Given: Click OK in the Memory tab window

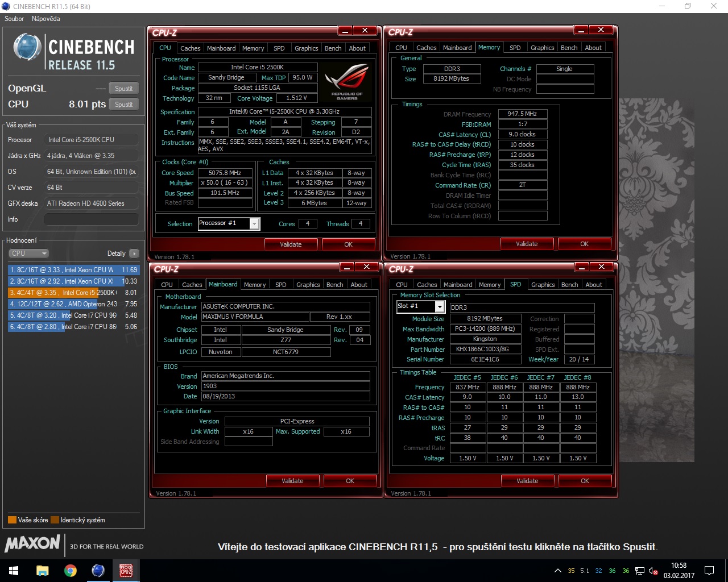Looking at the screenshot, I should (584, 244).
